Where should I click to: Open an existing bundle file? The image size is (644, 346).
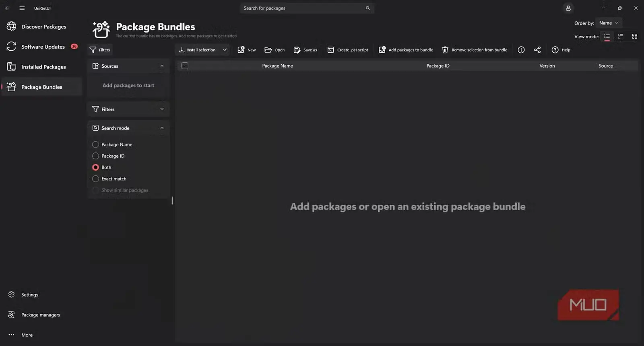275,50
